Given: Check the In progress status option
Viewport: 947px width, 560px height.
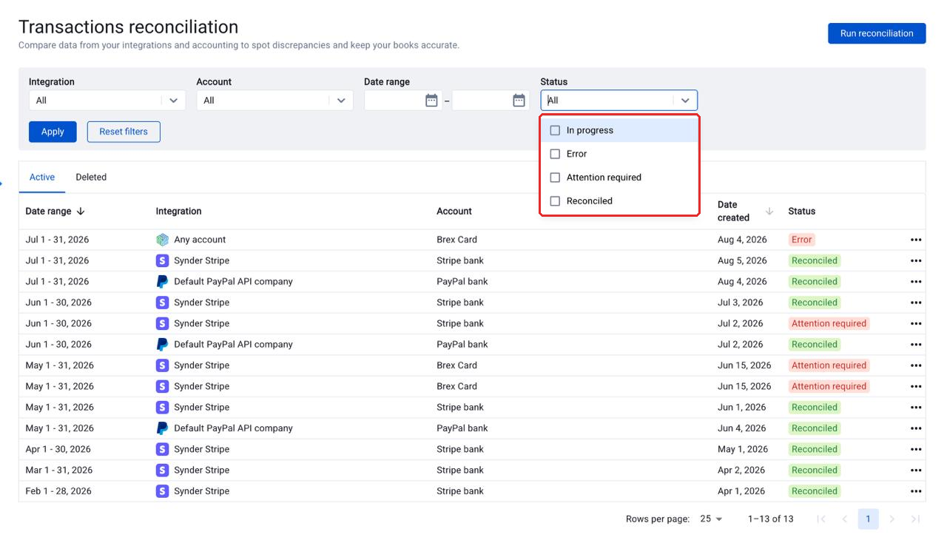Looking at the screenshot, I should [x=555, y=130].
